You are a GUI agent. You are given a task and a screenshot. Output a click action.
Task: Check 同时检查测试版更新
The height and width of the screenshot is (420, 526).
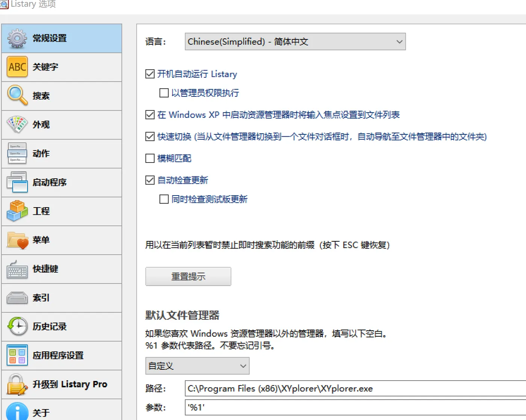click(x=164, y=199)
